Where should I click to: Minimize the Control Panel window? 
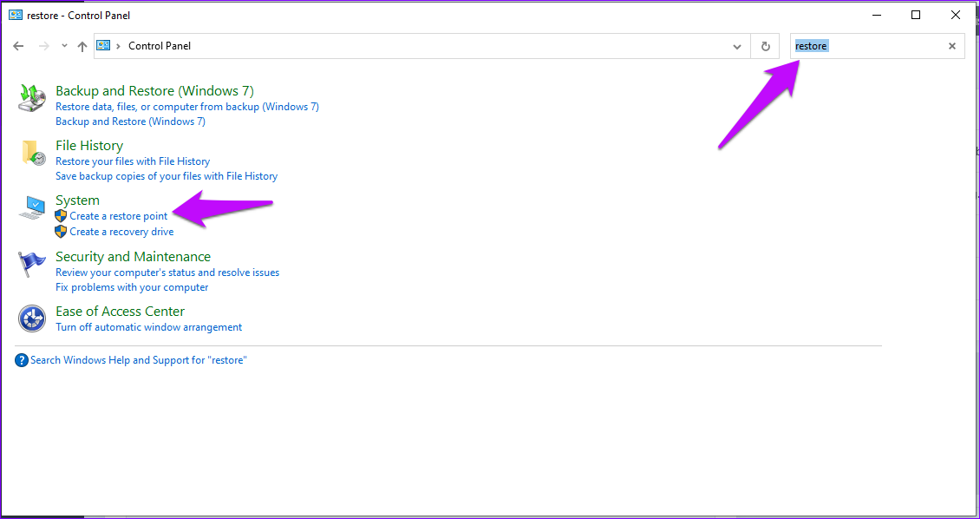[876, 16]
